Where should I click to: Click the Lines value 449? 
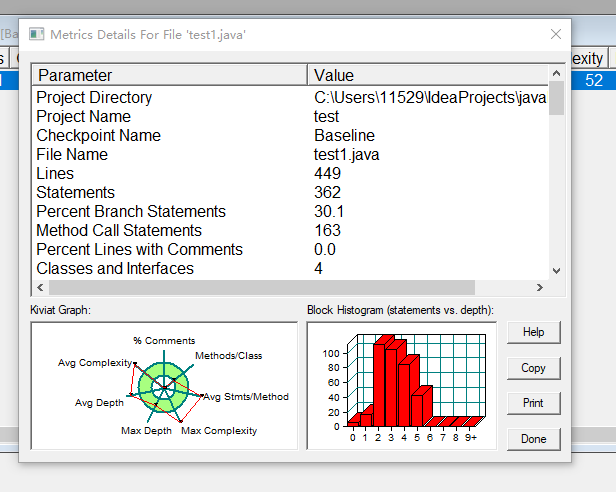click(327, 173)
